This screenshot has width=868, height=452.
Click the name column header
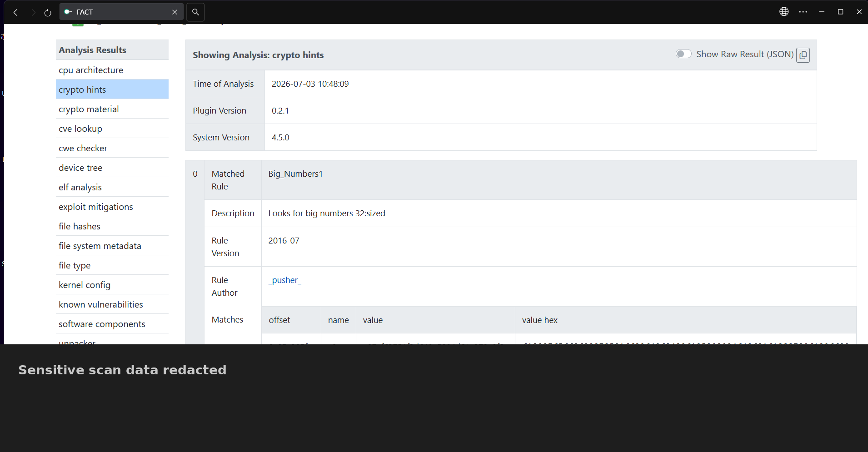339,320
